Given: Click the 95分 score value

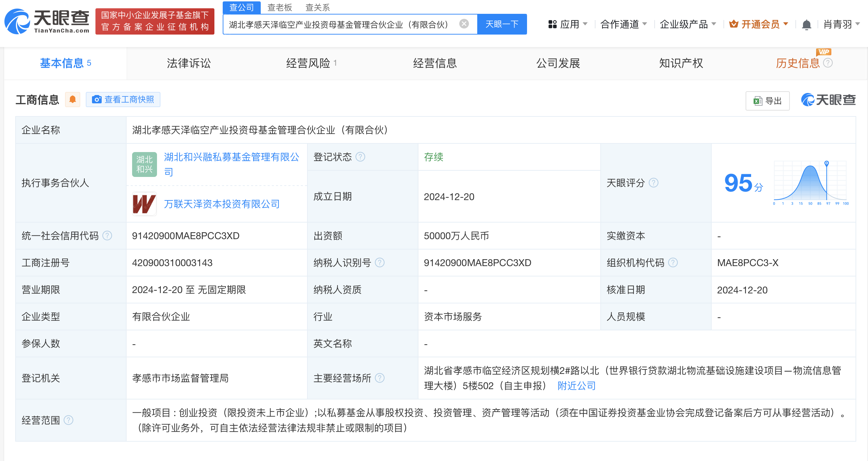Looking at the screenshot, I should click(x=744, y=183).
